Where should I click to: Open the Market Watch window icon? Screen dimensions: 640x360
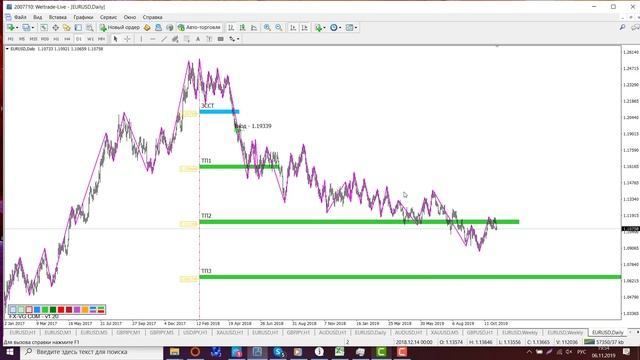click(x=44, y=28)
